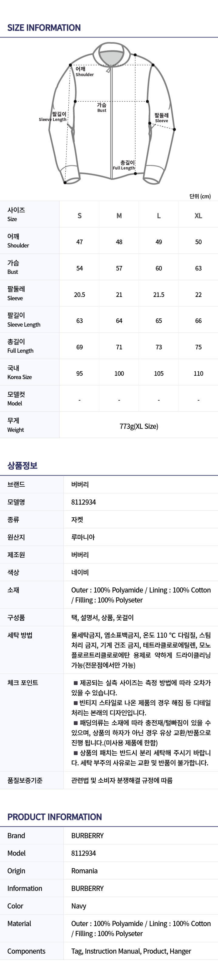Click the 체크 포인트 row label

(x=22, y=683)
